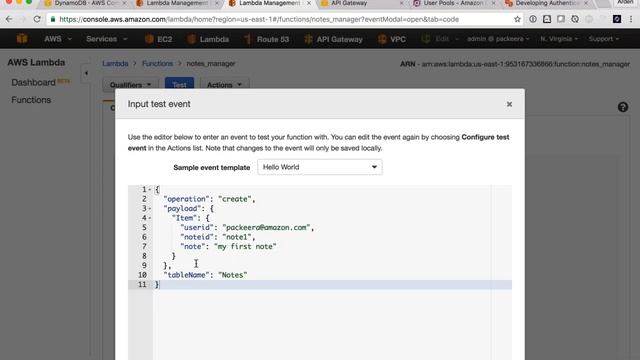Click the help question mark icon

(622, 107)
